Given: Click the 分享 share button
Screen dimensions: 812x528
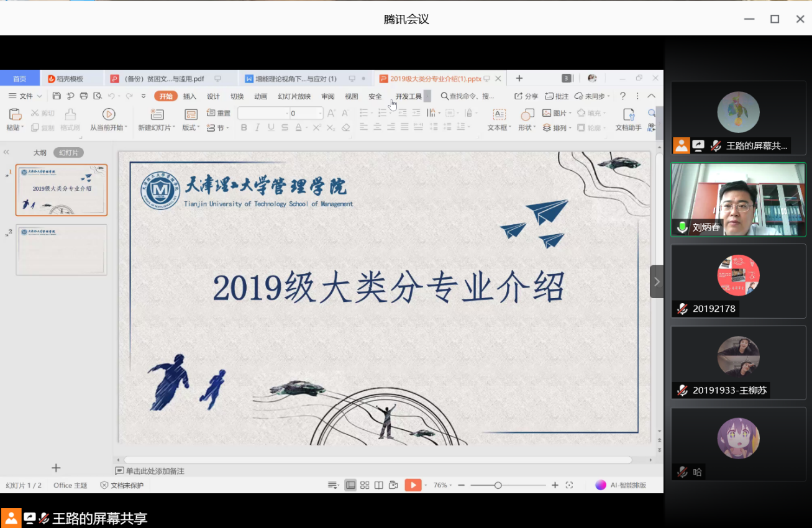Looking at the screenshot, I should [526, 96].
